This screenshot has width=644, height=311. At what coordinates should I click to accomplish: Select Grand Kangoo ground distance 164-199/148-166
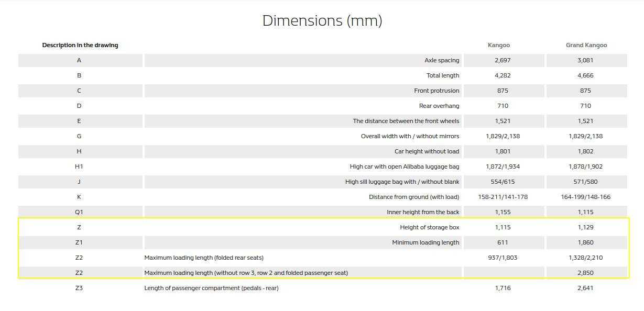[585, 197]
